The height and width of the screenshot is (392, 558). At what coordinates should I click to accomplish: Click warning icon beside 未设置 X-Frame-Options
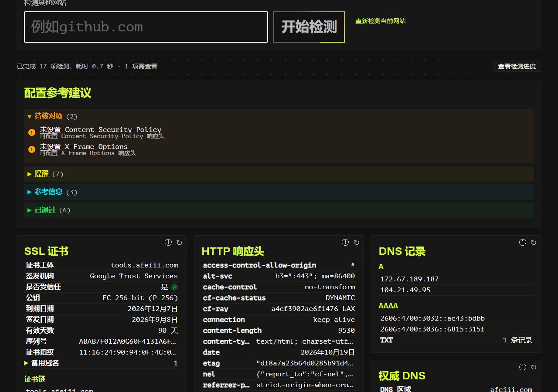pyautogui.click(x=32, y=149)
